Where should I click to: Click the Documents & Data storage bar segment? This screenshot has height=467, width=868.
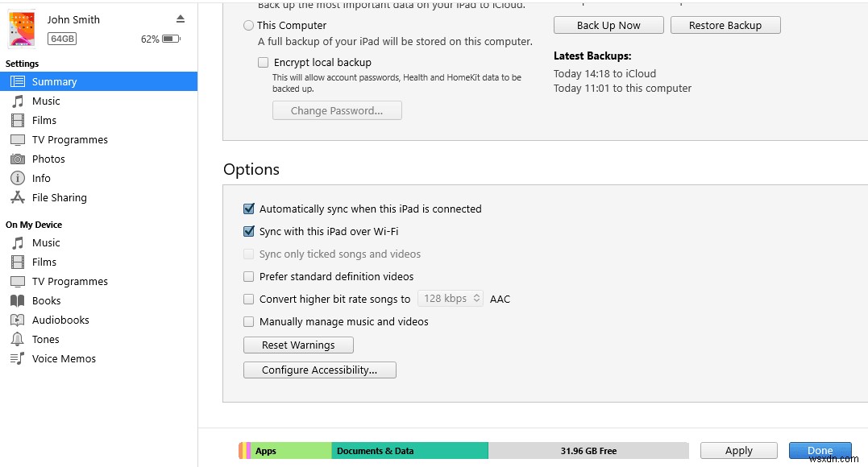(x=411, y=450)
